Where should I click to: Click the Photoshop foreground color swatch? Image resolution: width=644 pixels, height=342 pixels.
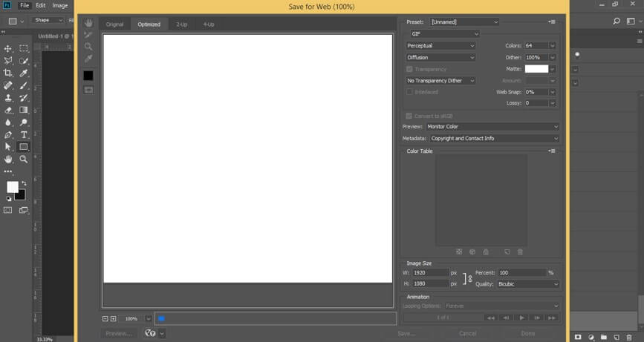click(x=13, y=187)
